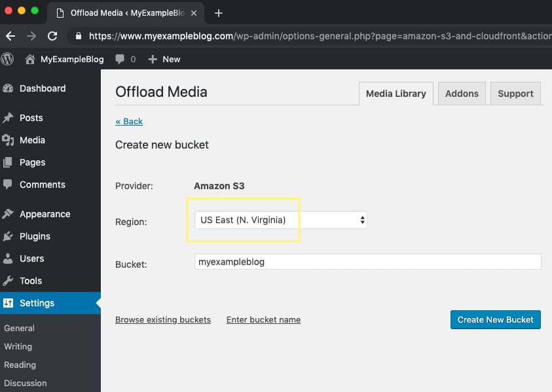The height and width of the screenshot is (392, 552).
Task: Click the Tools wrench icon
Action: (8, 281)
